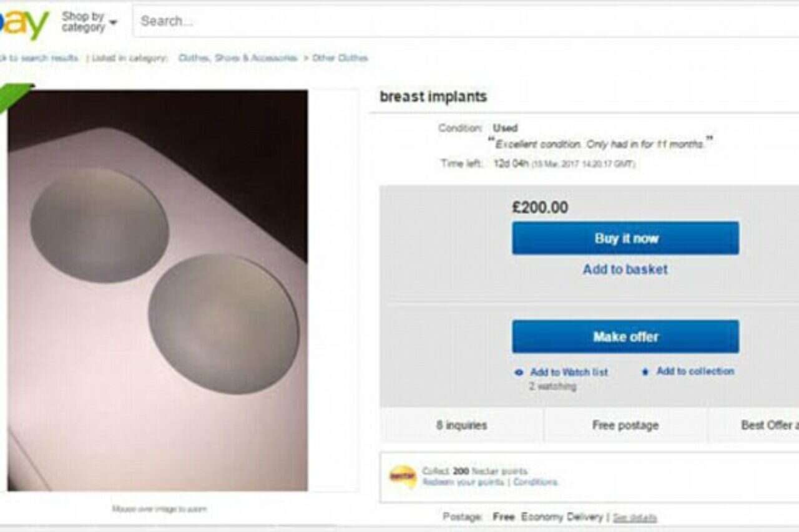Open the breast implants product photo
Viewport: 799px width, 532px height.
[157, 290]
